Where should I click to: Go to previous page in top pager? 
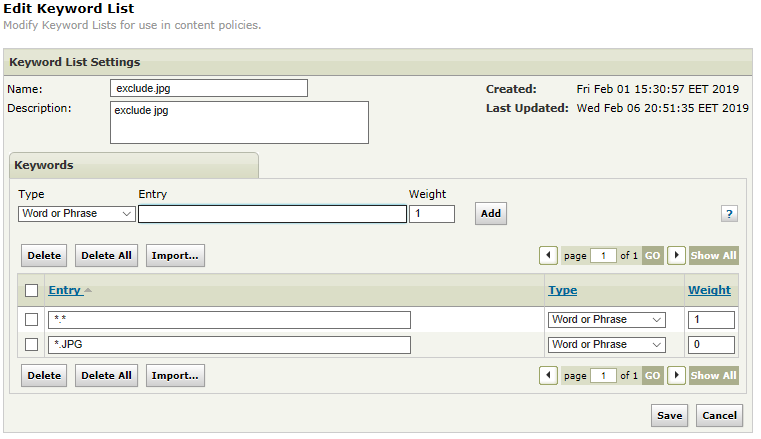point(549,255)
